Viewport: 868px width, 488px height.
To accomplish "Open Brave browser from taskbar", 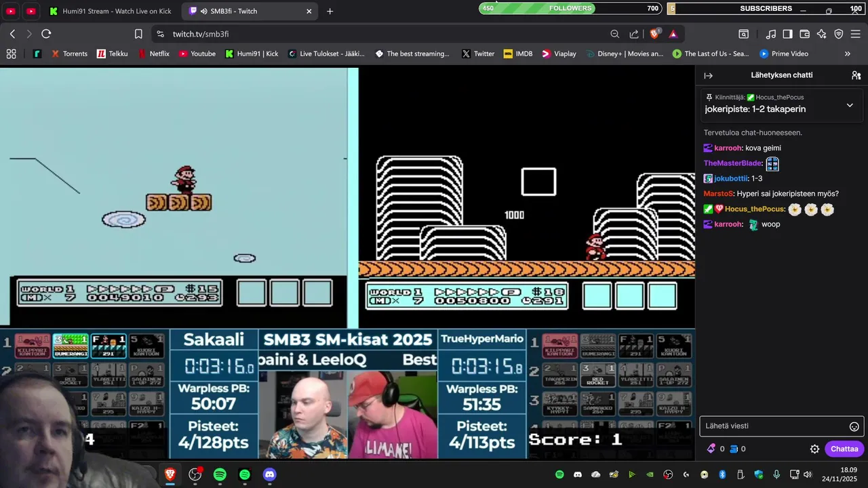I will (170, 474).
